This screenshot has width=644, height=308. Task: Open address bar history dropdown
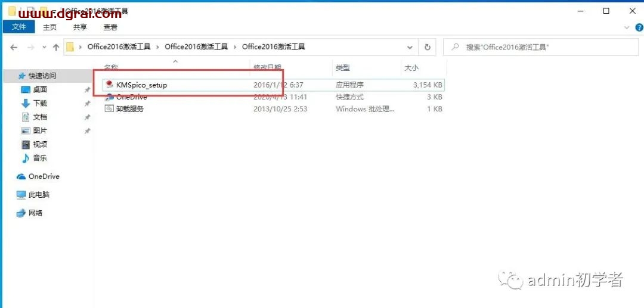click(410, 47)
